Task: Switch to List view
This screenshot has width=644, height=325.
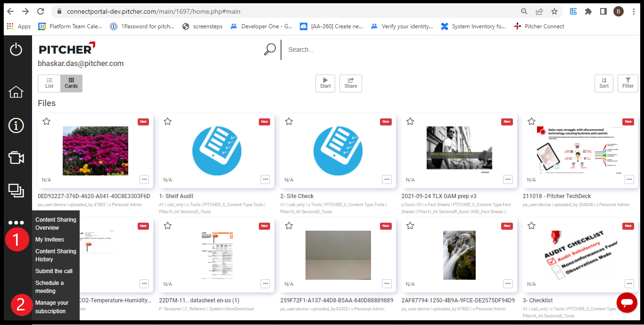Action: pos(49,83)
